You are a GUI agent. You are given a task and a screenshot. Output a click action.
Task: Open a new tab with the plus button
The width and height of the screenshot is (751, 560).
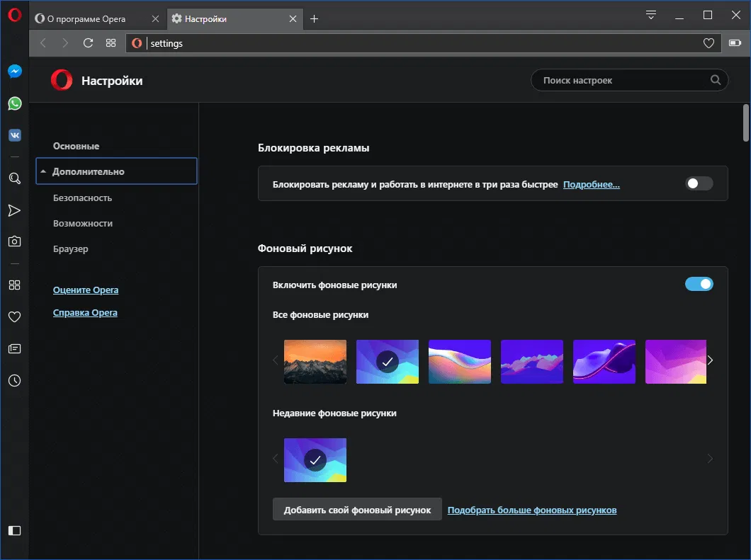(x=314, y=18)
